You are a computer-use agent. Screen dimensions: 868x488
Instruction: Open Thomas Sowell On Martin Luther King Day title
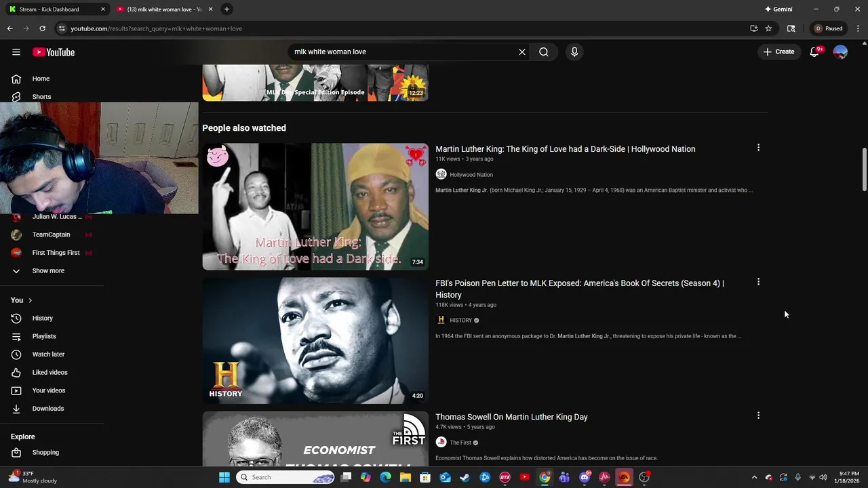coord(511,417)
